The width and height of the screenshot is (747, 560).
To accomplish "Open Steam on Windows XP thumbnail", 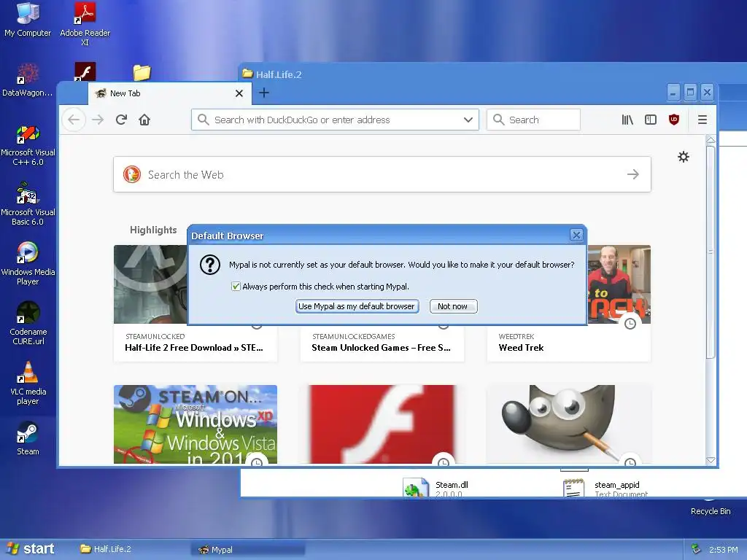I will click(x=196, y=424).
